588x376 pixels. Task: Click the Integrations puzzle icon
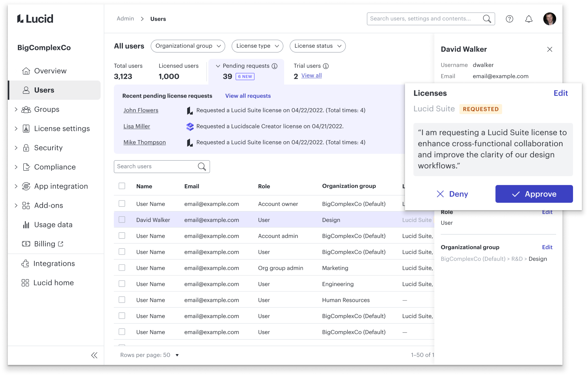pos(25,263)
